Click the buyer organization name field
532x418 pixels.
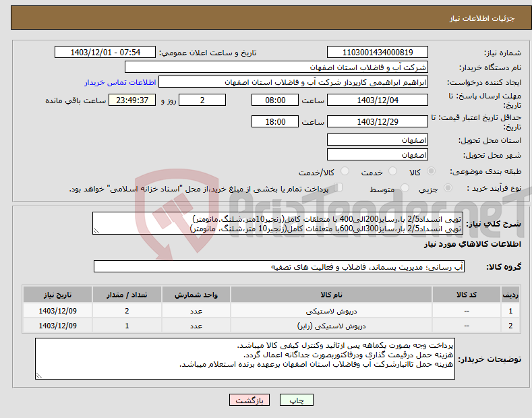(x=276, y=67)
